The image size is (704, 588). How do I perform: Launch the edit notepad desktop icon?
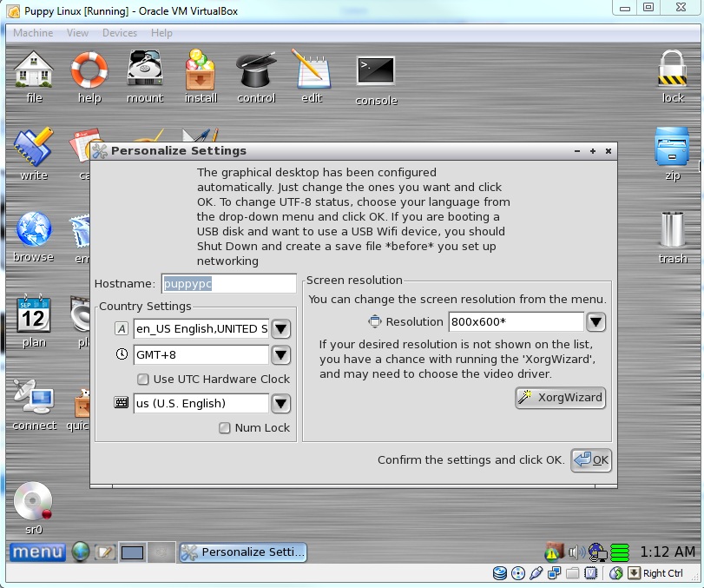(312, 69)
